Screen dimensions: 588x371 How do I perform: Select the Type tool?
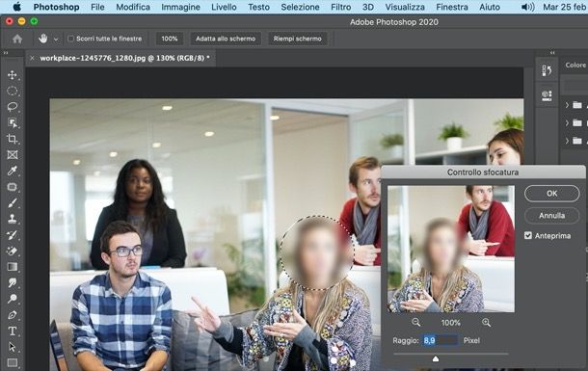pyautogui.click(x=12, y=331)
